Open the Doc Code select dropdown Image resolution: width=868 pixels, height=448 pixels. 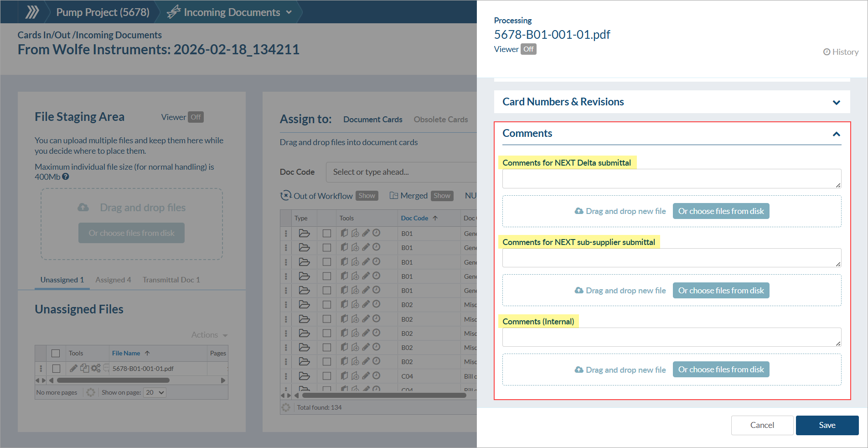[x=401, y=172]
